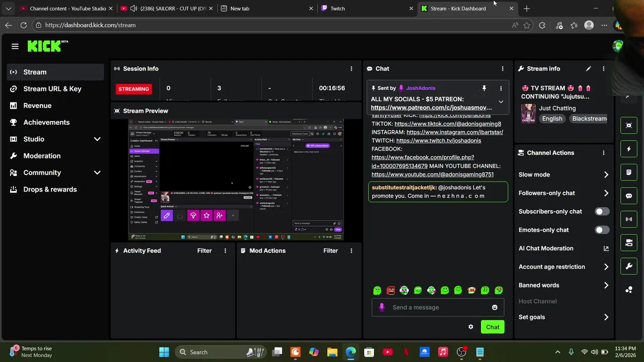Click the green Chat send button

click(x=493, y=327)
